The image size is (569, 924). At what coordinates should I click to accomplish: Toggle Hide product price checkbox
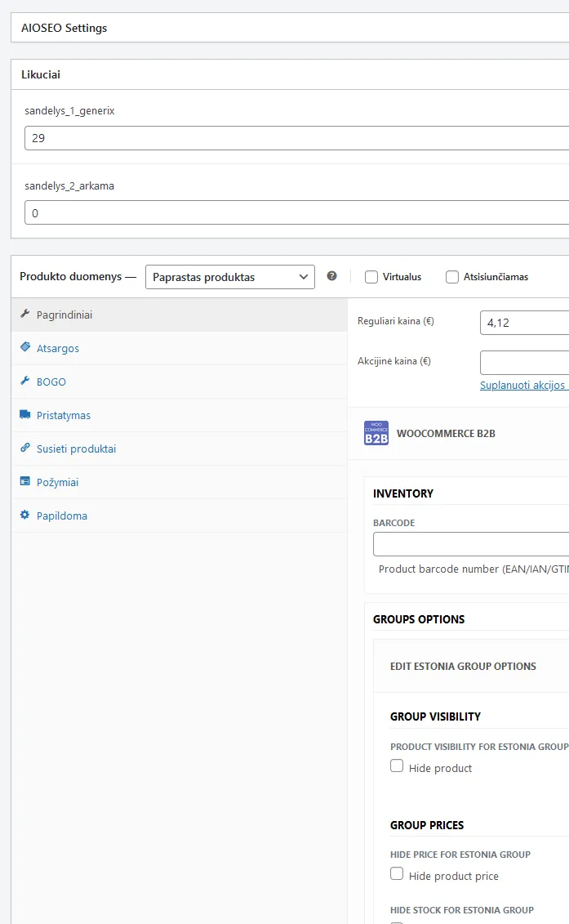(397, 874)
